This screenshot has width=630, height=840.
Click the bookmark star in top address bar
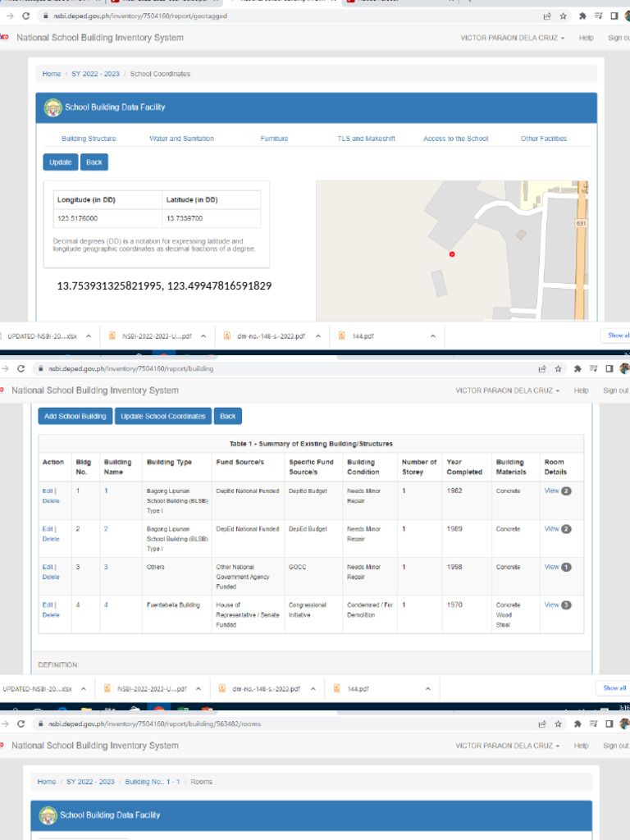[563, 16]
